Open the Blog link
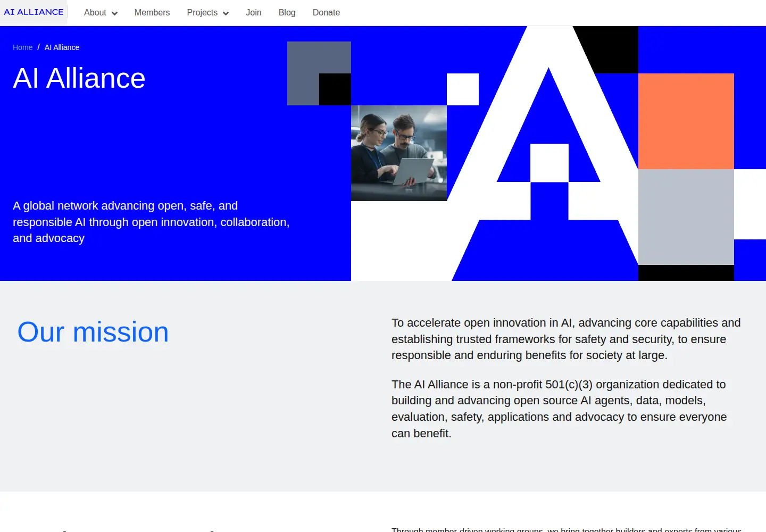Screen dimensions: 766x532 pos(287,12)
